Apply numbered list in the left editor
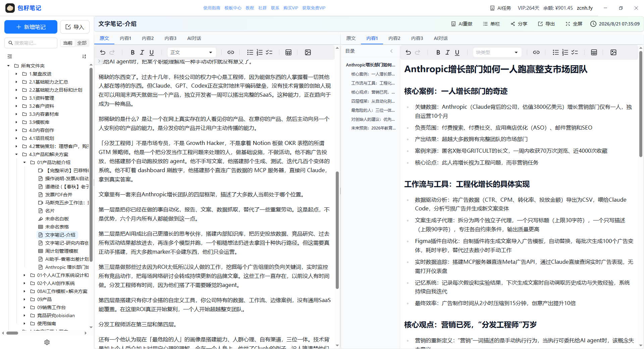The width and height of the screenshot is (644, 349). pos(260,52)
